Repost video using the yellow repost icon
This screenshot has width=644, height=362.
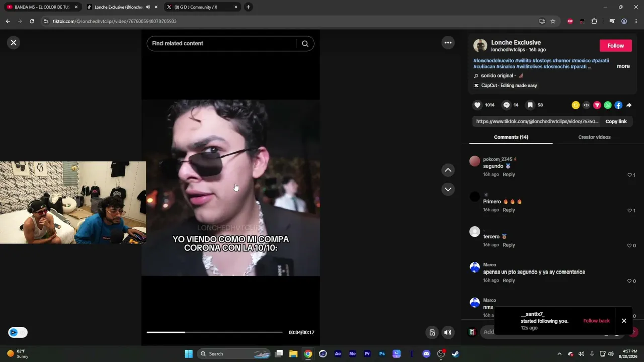point(575,105)
